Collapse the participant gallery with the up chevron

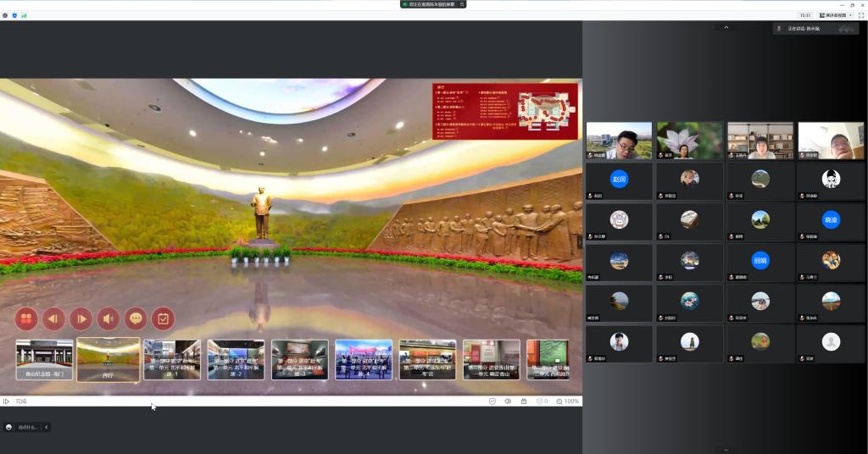(x=726, y=27)
